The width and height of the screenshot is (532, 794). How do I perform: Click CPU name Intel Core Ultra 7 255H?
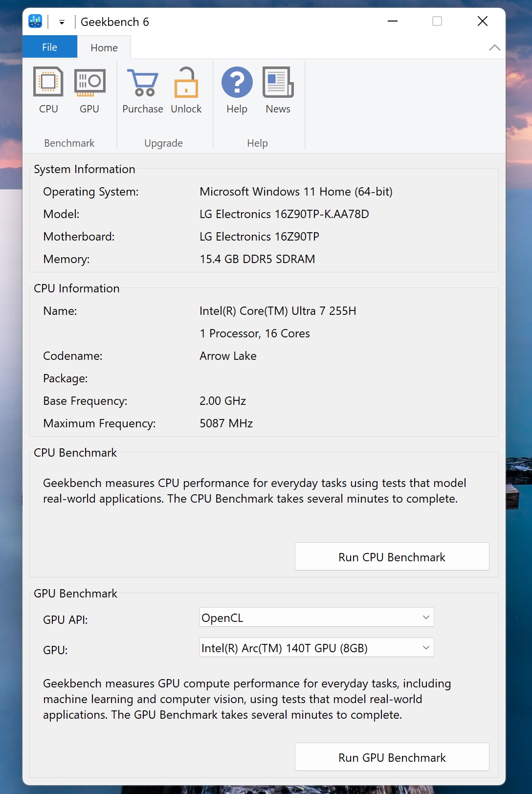point(278,311)
